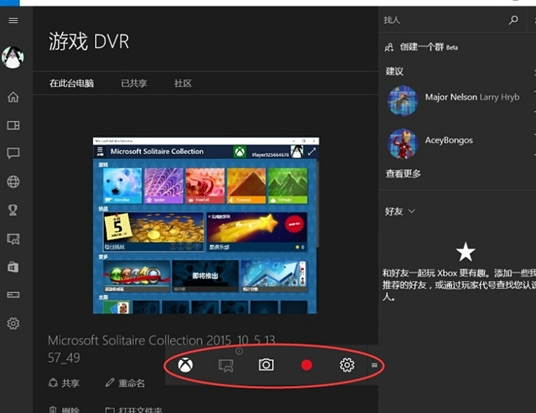The image size is (536, 413).
Task: Open the hamburger menu in the sidebar
Action: [13, 21]
